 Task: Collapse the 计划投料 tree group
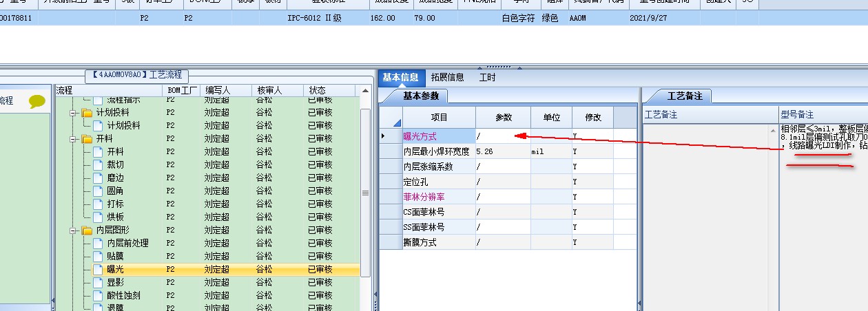click(73, 112)
